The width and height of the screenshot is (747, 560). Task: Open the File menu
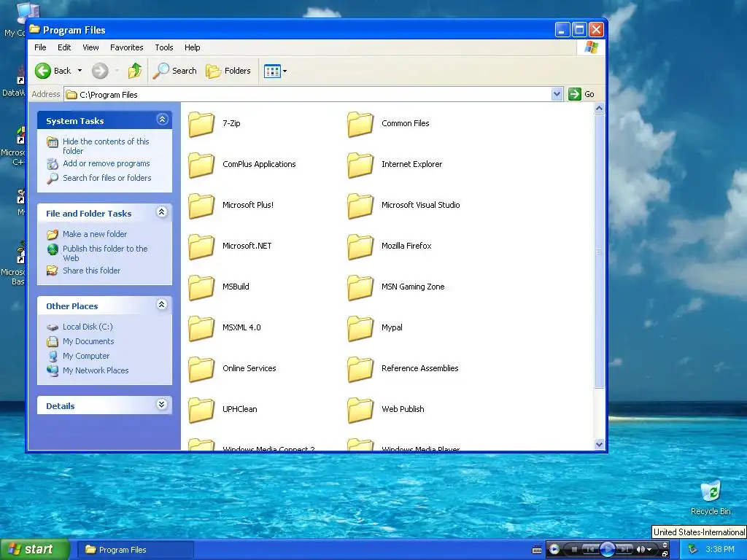tap(41, 47)
